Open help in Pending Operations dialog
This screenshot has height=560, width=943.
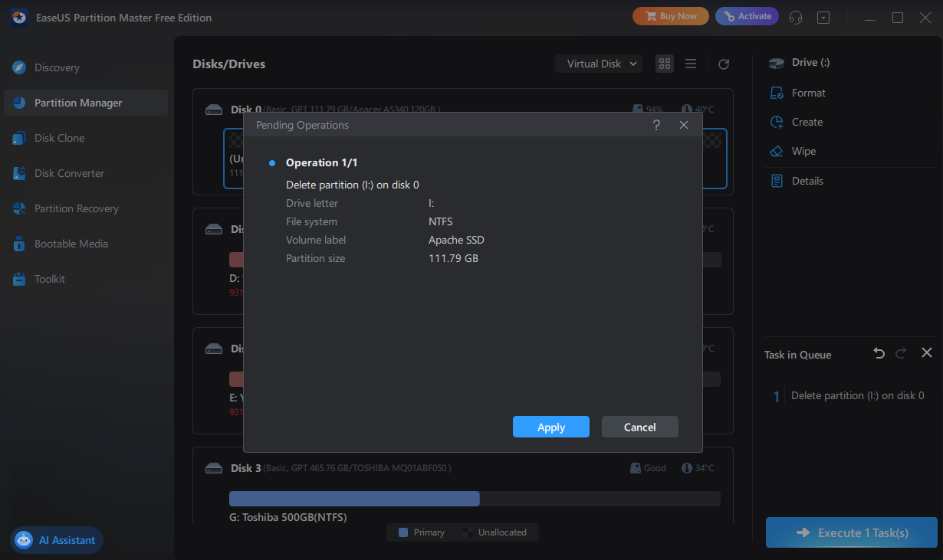pyautogui.click(x=656, y=125)
